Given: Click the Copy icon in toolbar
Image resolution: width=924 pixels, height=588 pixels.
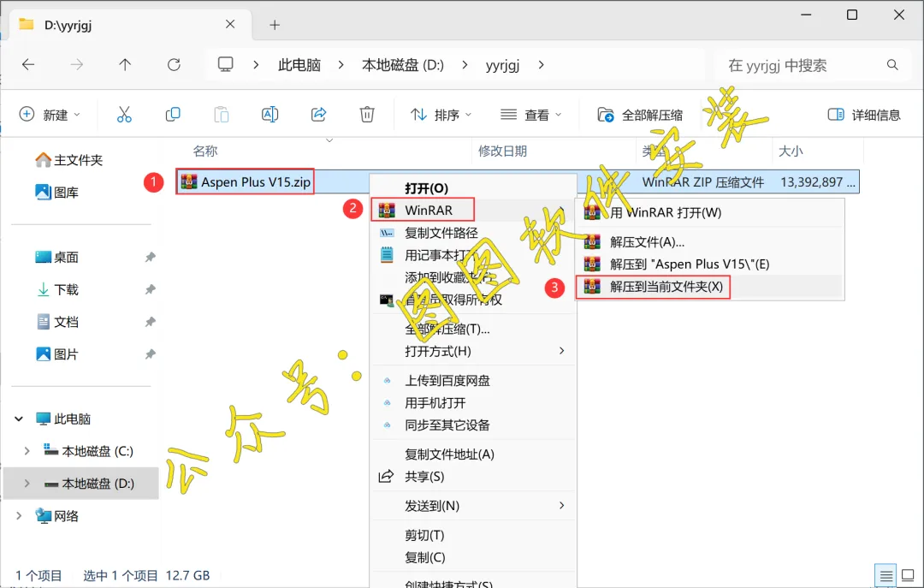Looking at the screenshot, I should click(x=173, y=115).
